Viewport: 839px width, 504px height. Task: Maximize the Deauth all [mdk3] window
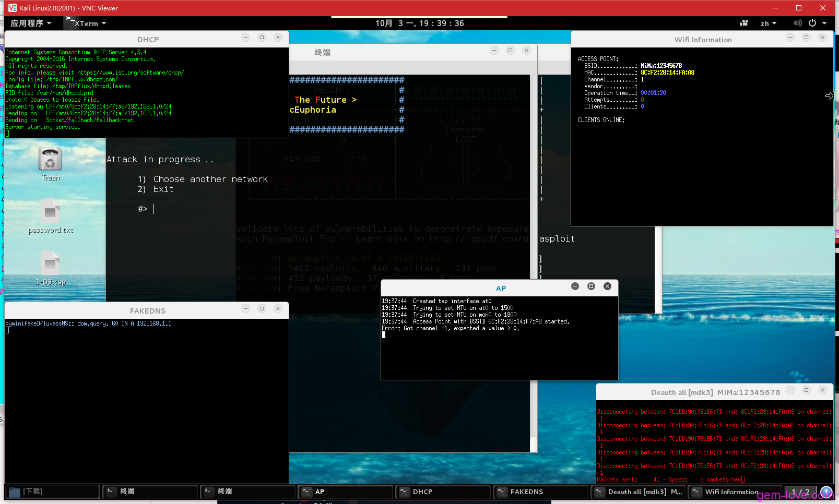(x=806, y=390)
